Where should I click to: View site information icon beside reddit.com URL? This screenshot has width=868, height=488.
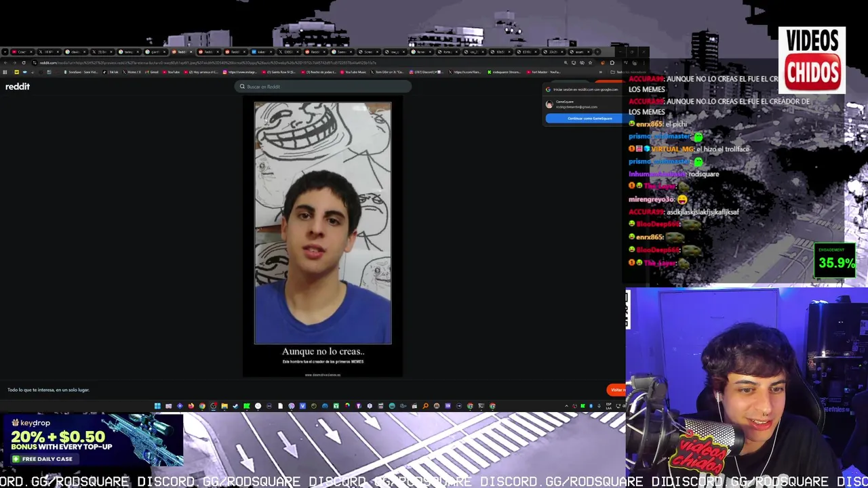click(x=35, y=62)
